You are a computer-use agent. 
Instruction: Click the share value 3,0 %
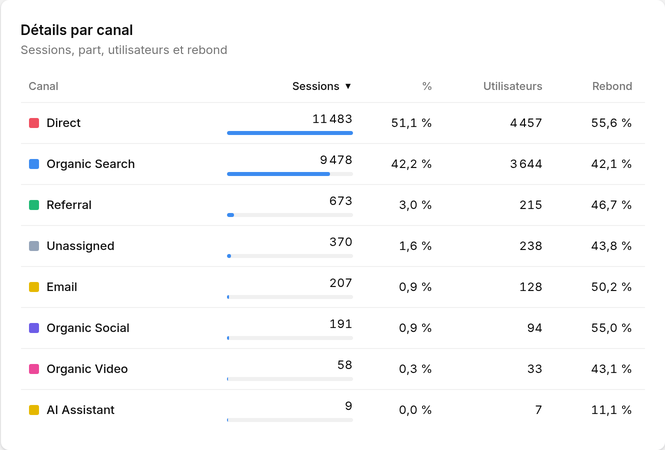tap(415, 205)
